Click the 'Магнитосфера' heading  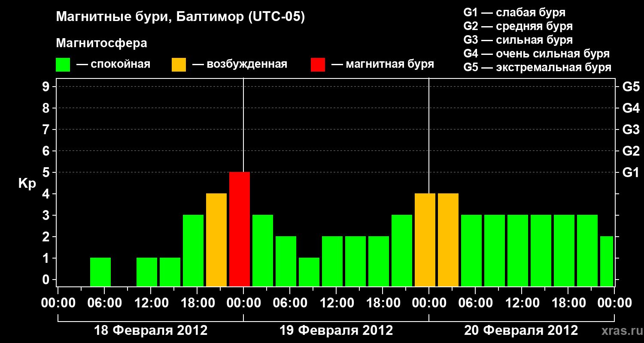(101, 43)
